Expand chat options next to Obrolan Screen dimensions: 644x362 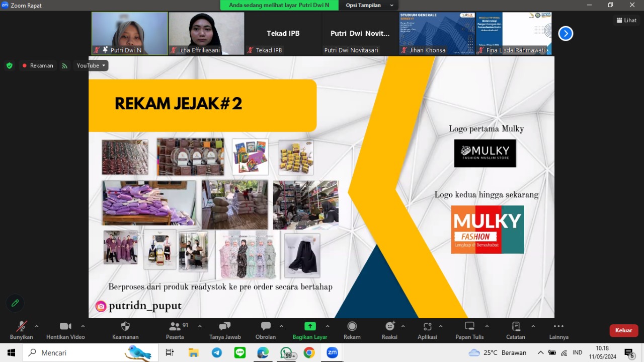tap(281, 326)
